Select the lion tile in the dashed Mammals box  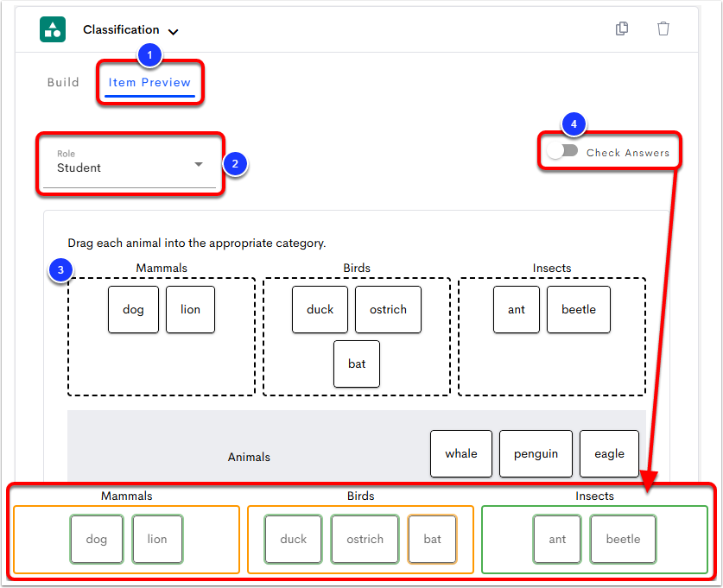[x=190, y=309]
